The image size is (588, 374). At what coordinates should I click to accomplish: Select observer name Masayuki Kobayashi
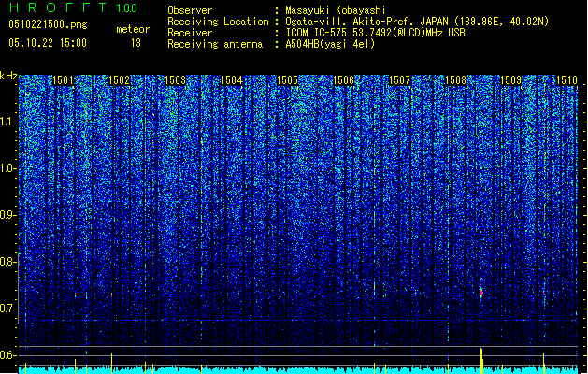pos(336,10)
